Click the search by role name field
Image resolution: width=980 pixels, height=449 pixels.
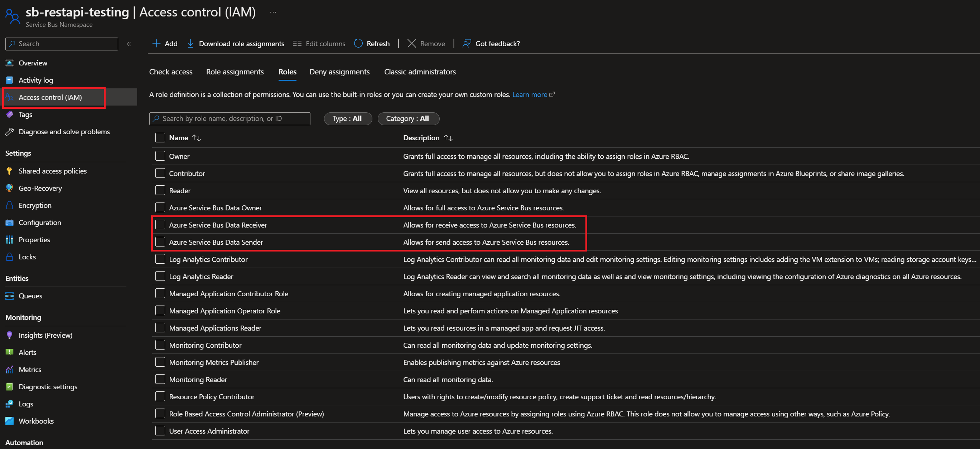pos(230,118)
